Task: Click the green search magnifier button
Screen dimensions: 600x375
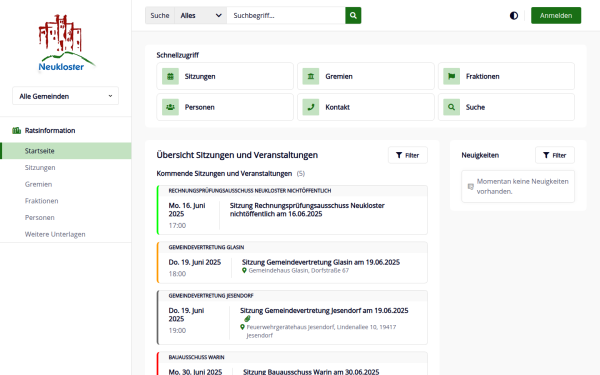Action: 353,15
